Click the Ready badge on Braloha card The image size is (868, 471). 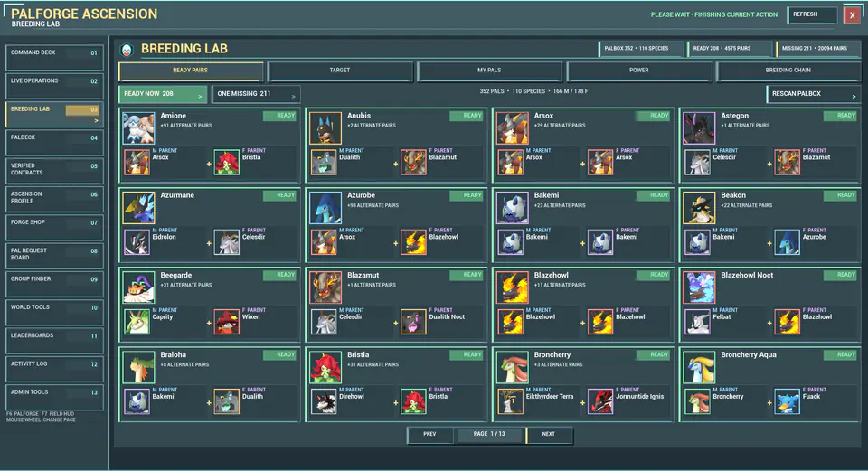coord(279,354)
